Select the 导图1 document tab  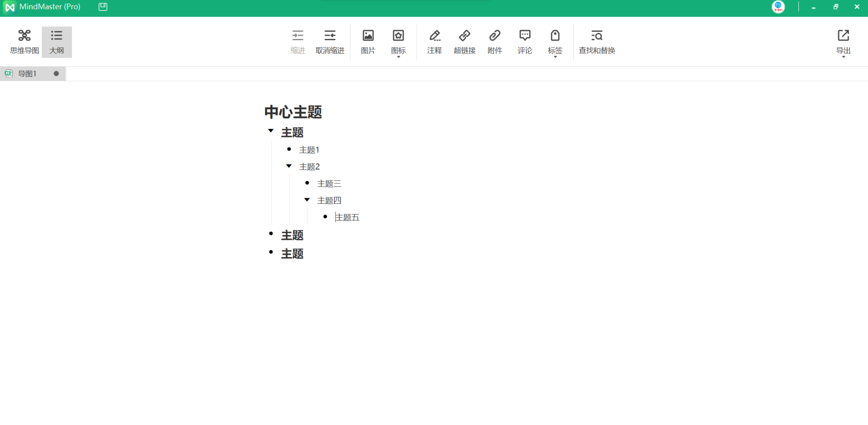[27, 74]
